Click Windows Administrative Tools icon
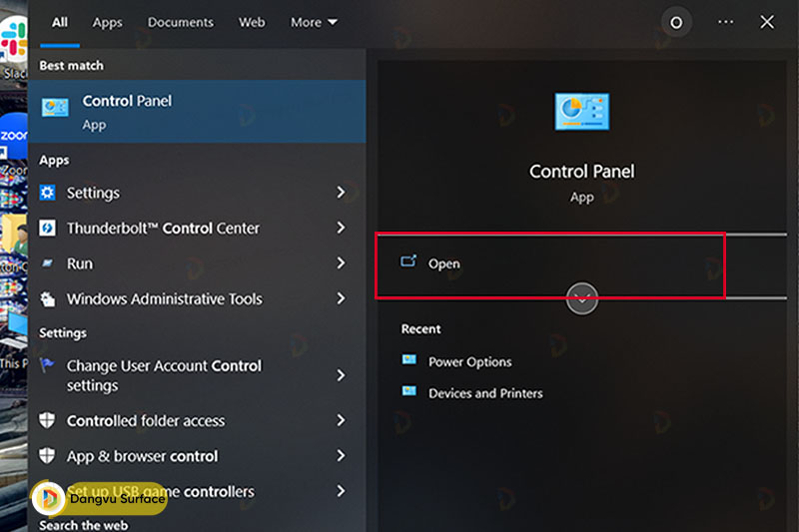The height and width of the screenshot is (532, 799). point(47,298)
